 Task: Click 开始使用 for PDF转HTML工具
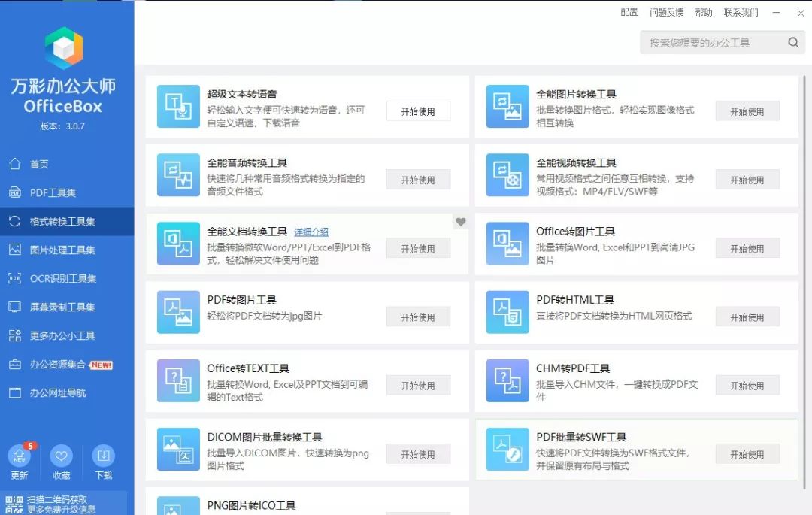click(747, 317)
